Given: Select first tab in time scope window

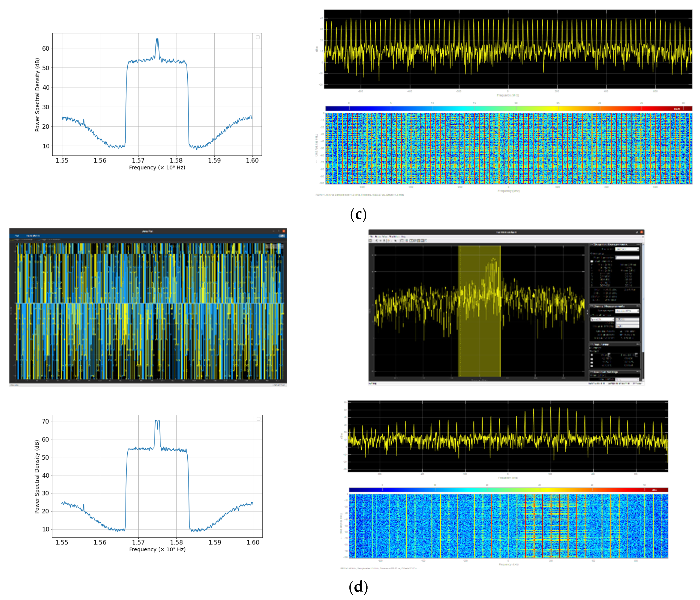Looking at the screenshot, I should [17, 236].
